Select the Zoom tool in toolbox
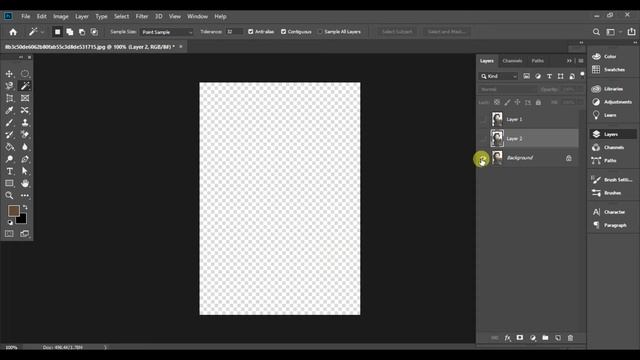The height and width of the screenshot is (360, 640). point(9,196)
